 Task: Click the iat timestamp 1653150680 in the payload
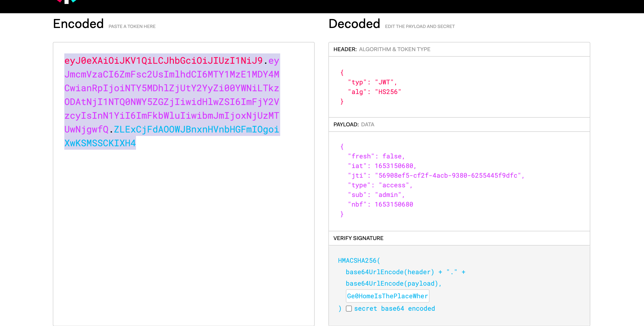395,166
